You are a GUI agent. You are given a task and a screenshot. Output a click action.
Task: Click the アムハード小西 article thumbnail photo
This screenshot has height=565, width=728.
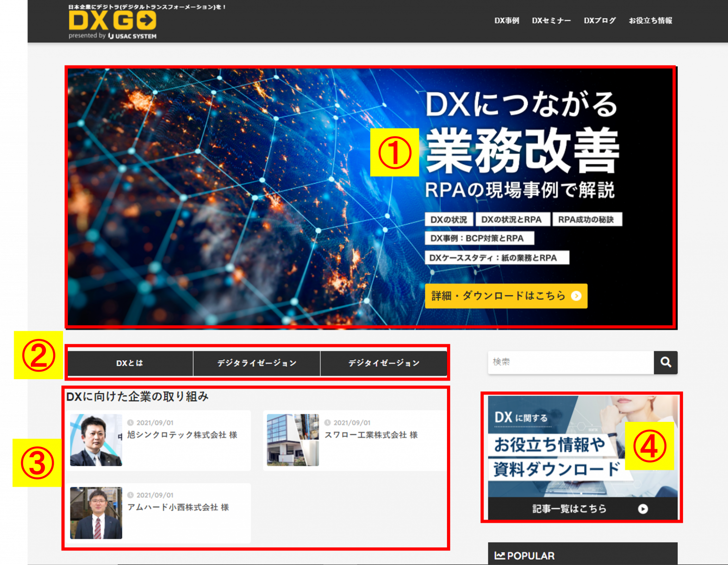(96, 512)
